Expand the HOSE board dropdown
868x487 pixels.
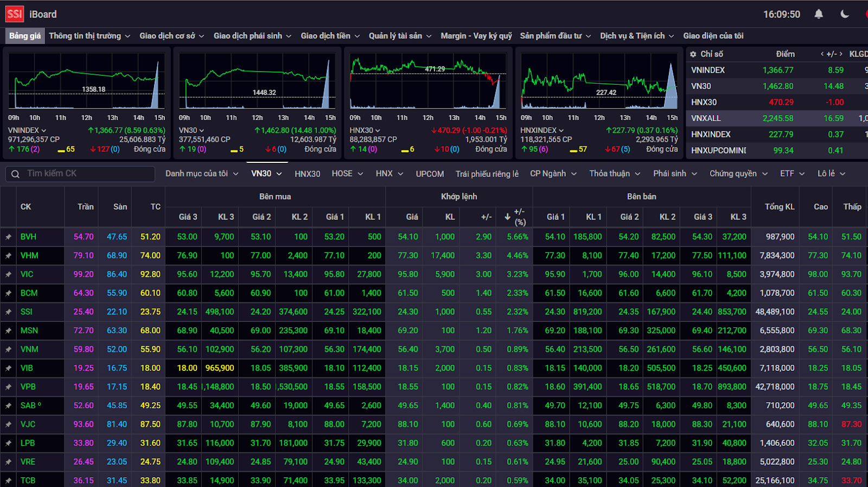tap(347, 174)
